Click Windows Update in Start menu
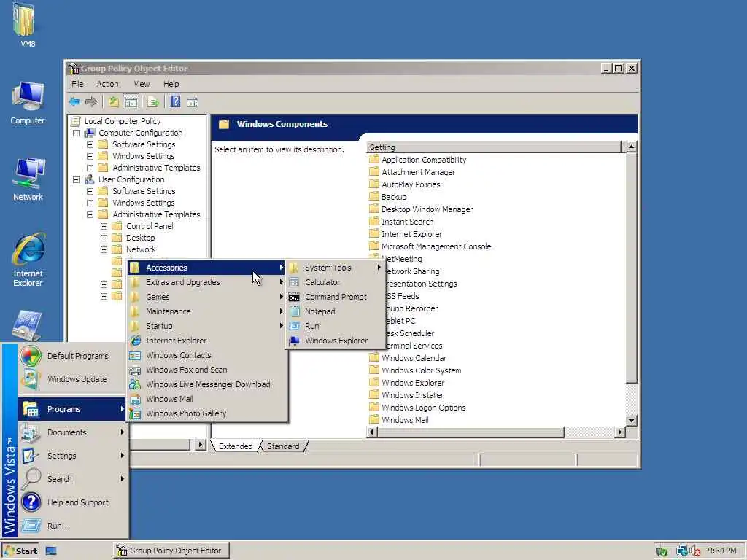 pos(72,379)
